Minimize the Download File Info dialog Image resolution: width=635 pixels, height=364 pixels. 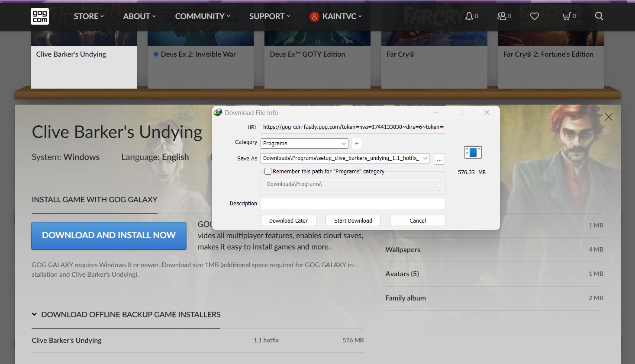coord(436,112)
